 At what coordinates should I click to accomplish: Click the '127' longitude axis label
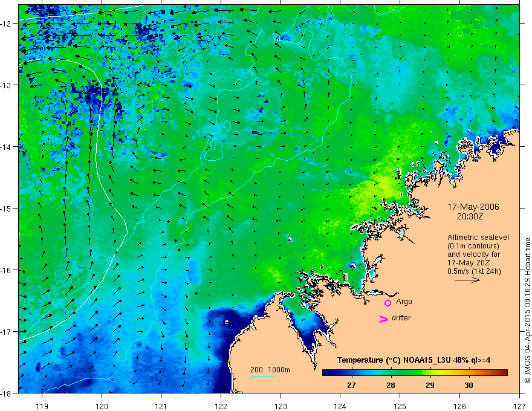[x=519, y=406]
